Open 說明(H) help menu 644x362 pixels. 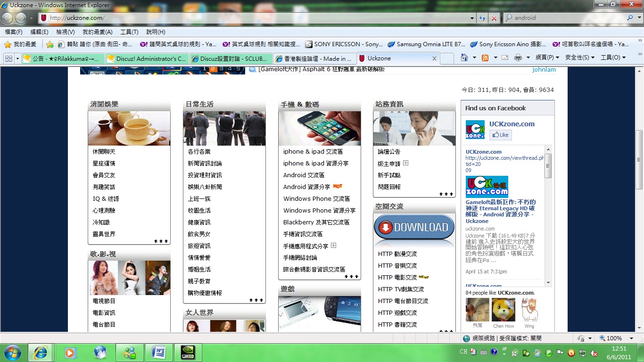[x=156, y=32]
